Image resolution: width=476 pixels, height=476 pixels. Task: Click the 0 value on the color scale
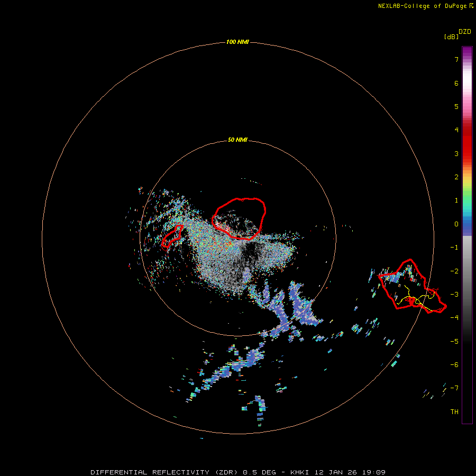pos(456,224)
